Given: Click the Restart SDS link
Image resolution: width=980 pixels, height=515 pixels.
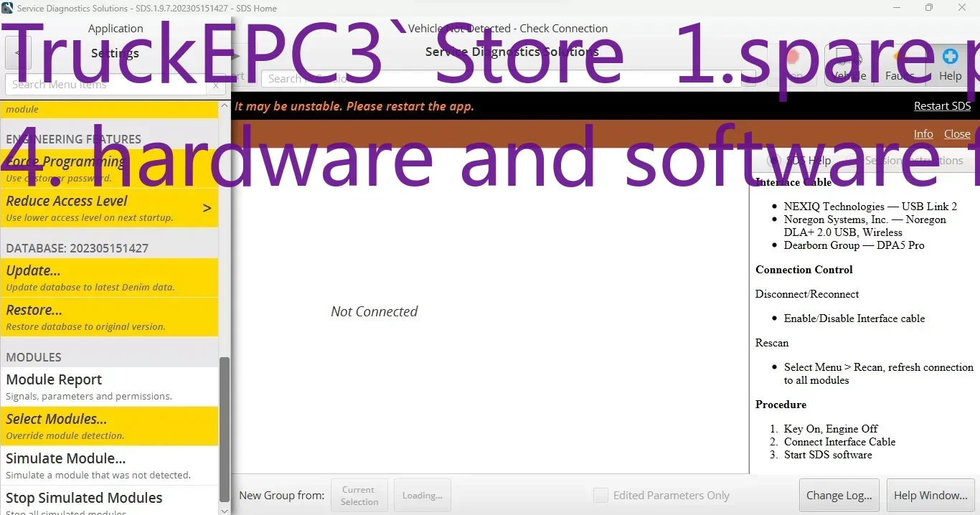Looking at the screenshot, I should pos(942,105).
